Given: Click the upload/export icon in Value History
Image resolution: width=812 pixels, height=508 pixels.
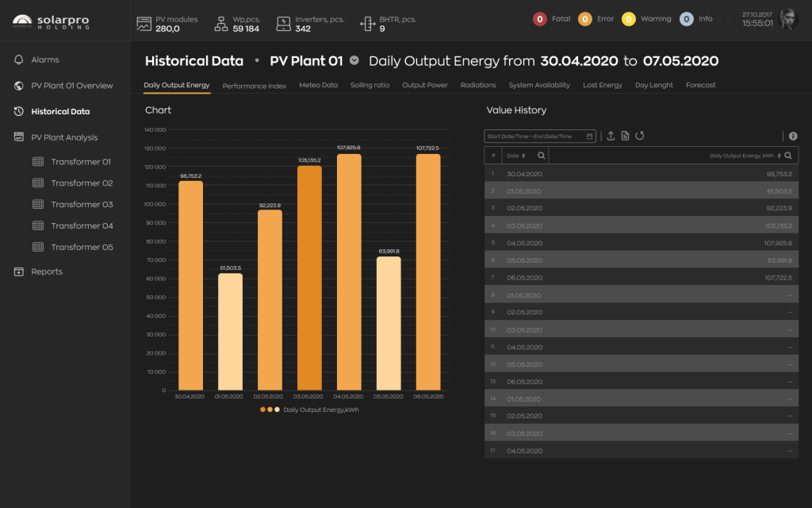Looking at the screenshot, I should pos(611,136).
